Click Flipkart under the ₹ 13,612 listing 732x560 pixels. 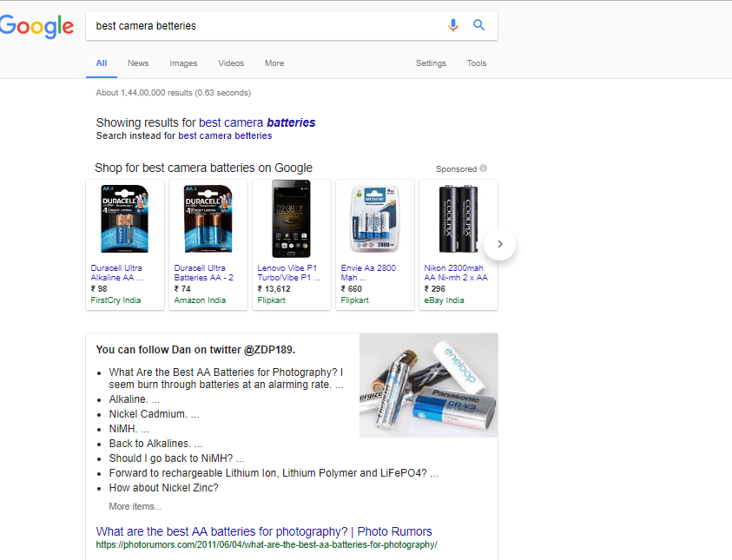271,300
